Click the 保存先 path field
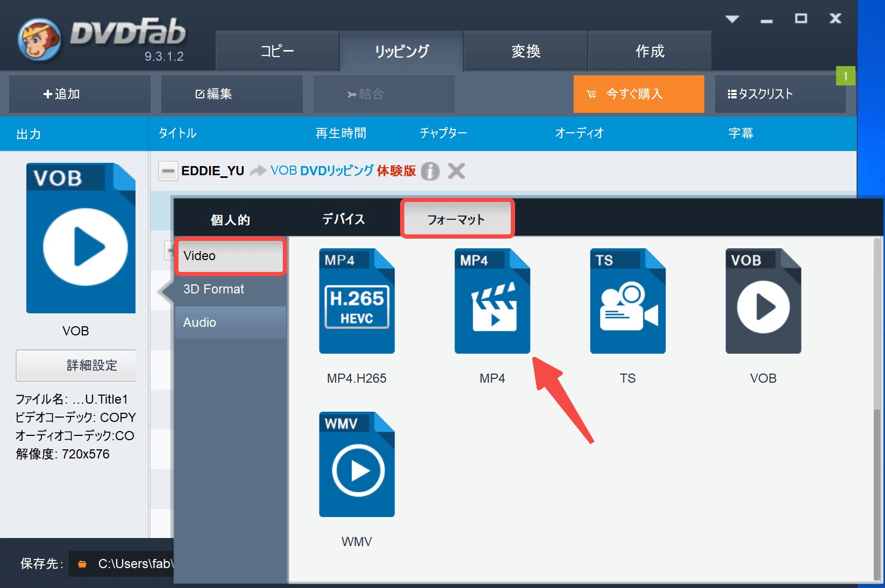 (x=122, y=564)
